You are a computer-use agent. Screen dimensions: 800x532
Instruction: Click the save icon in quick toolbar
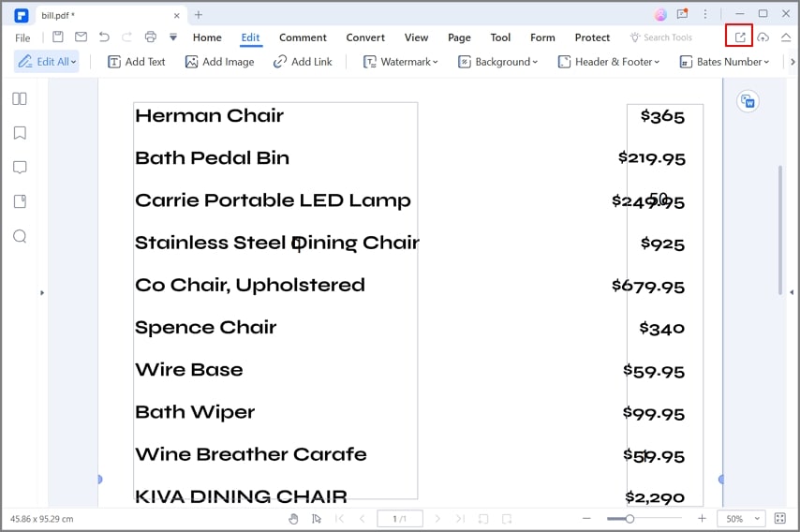[58, 37]
